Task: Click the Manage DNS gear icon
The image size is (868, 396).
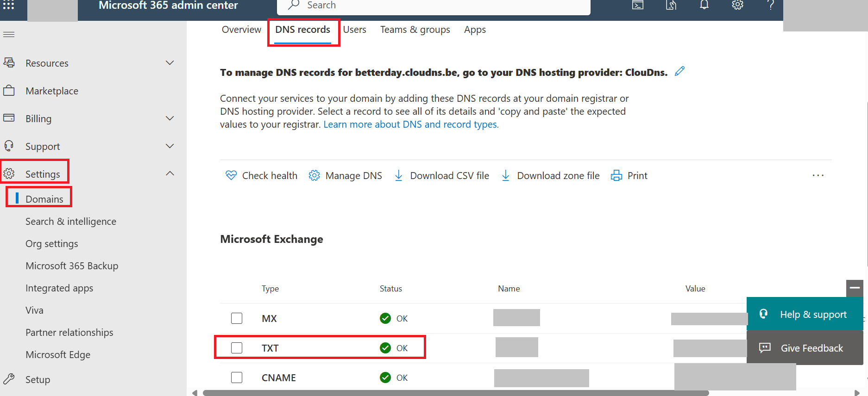Action: (314, 175)
